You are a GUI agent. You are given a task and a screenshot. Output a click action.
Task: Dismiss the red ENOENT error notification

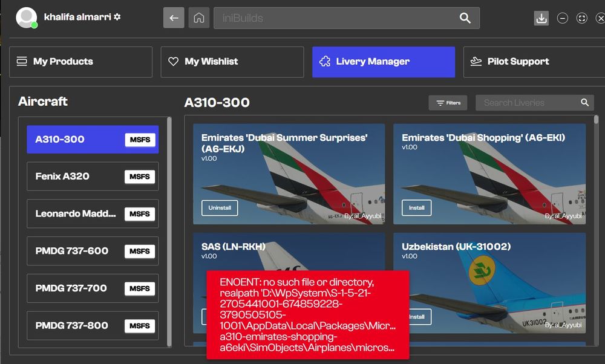(308, 314)
